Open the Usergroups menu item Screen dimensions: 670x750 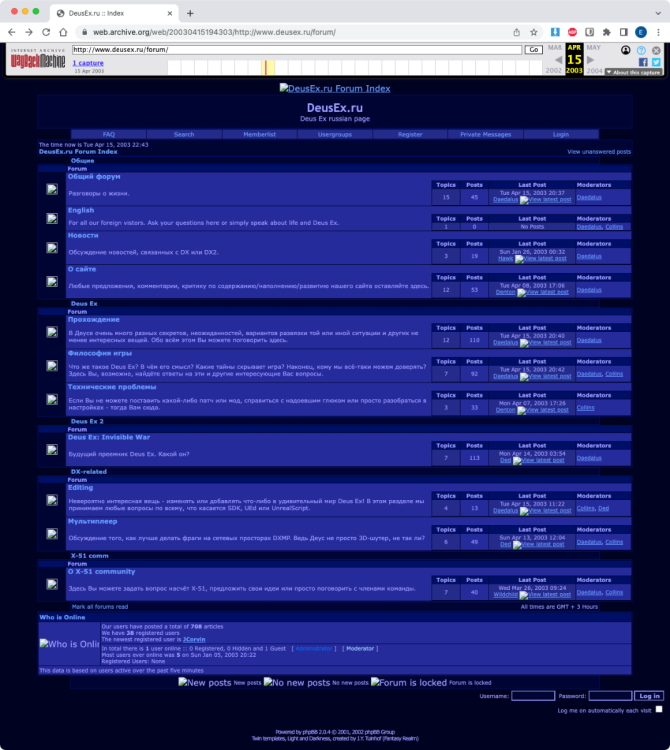[335, 134]
